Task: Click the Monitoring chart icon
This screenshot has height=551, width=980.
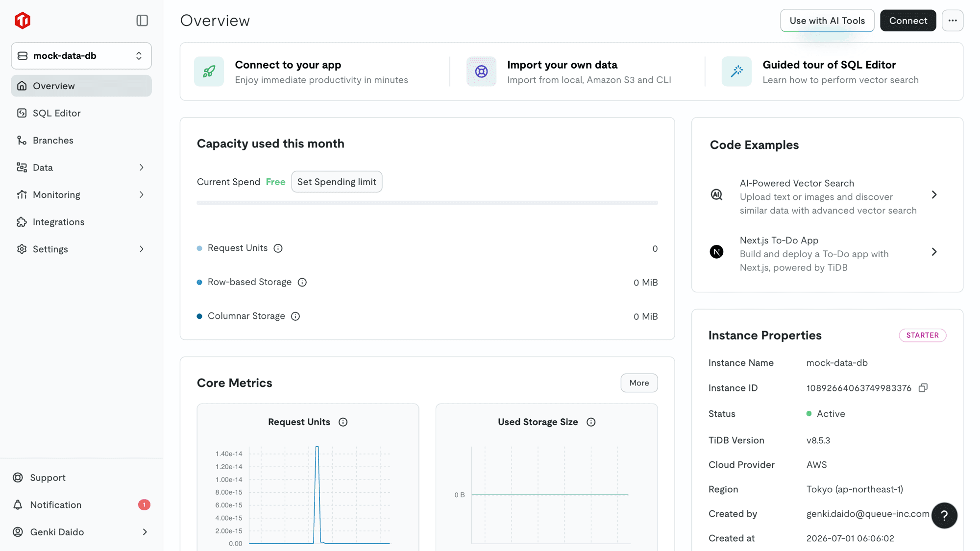Action: pos(22,195)
